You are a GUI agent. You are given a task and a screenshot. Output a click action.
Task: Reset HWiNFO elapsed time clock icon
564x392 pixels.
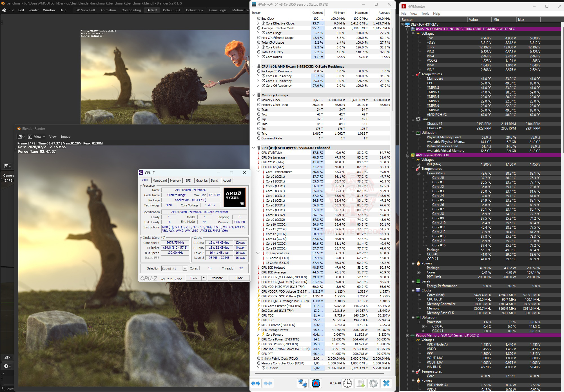pyautogui.click(x=347, y=383)
